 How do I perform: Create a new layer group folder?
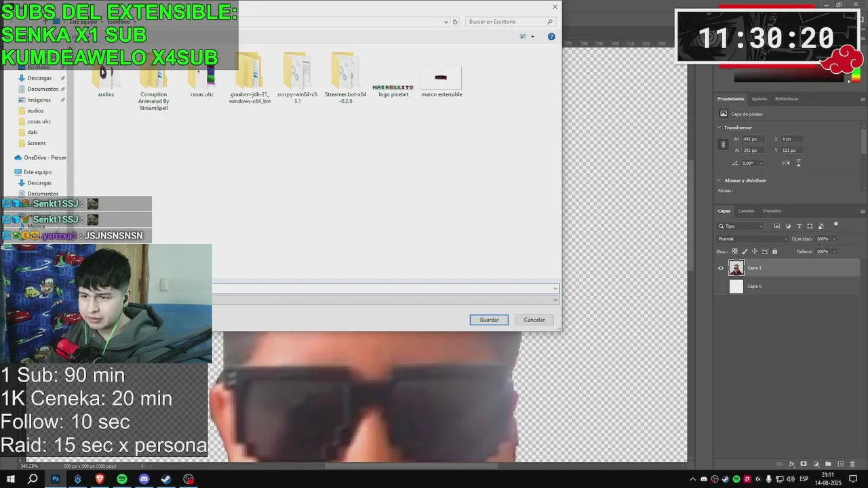click(x=828, y=464)
